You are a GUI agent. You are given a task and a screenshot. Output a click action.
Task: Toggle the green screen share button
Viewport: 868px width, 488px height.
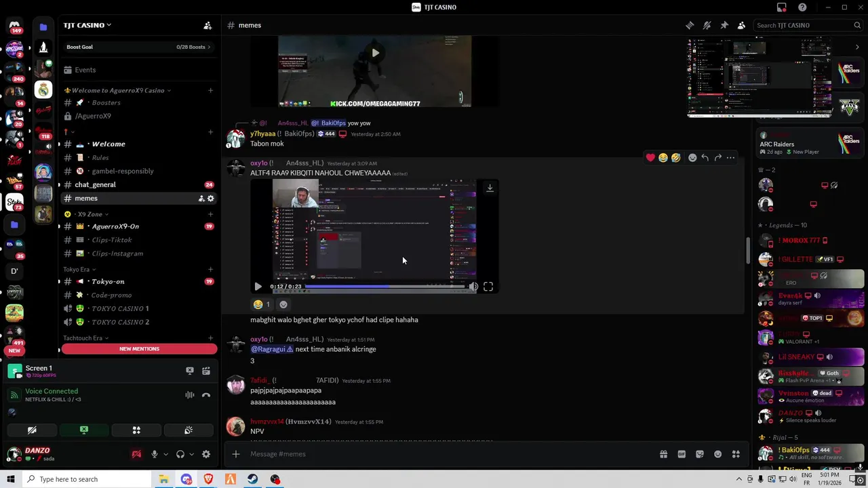[x=84, y=430]
